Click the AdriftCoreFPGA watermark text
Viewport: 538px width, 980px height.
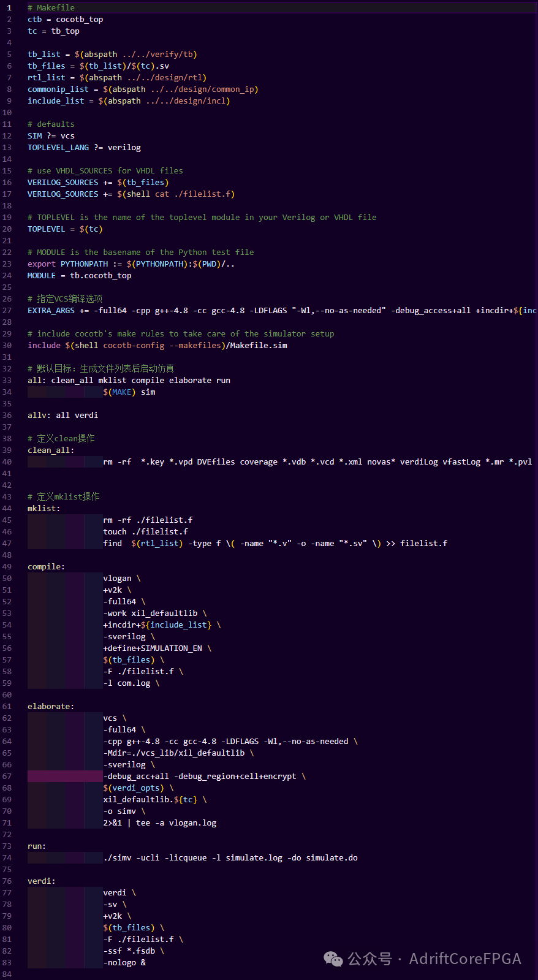coord(464,959)
